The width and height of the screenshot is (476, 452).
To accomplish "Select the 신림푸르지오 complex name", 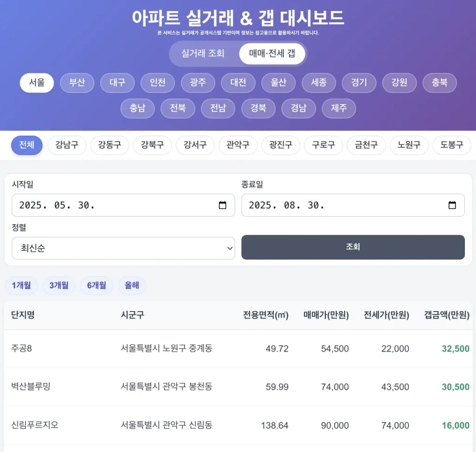I will pos(34,425).
